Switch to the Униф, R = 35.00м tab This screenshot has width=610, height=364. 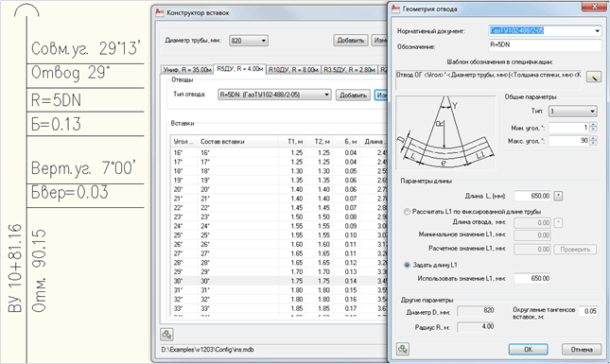tap(187, 70)
